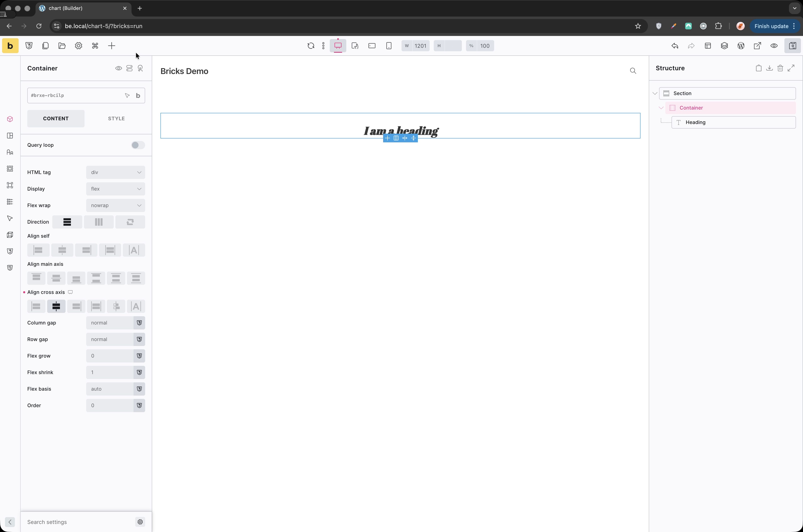This screenshot has height=532, width=803.
Task: Click the preview eye icon in the top toolbar
Action: (774, 46)
